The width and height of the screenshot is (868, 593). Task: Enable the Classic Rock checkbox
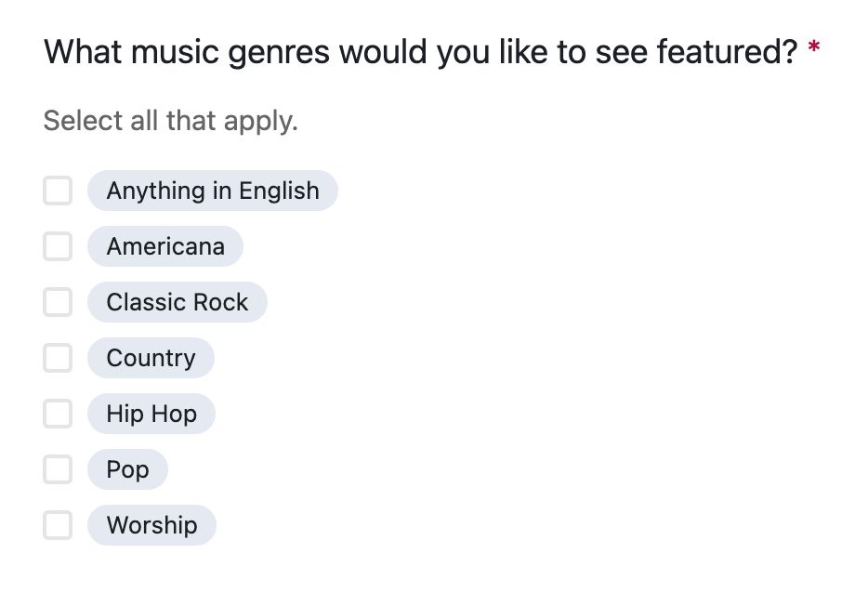(x=58, y=302)
